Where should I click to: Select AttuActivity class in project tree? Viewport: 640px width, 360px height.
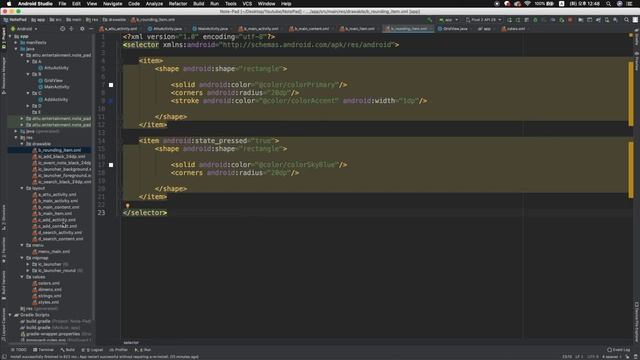point(53,68)
